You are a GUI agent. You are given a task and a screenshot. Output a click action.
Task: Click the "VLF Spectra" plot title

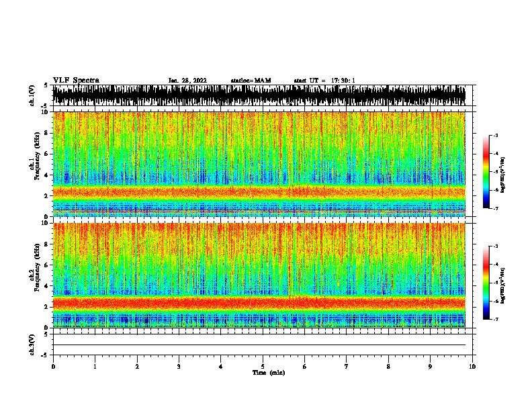coord(76,81)
